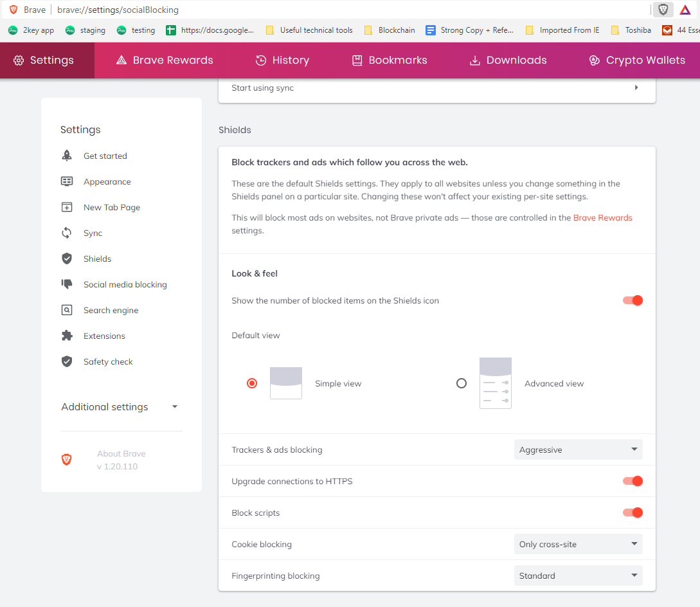Go to Extensions settings section
The width and height of the screenshot is (700, 607).
pos(104,336)
